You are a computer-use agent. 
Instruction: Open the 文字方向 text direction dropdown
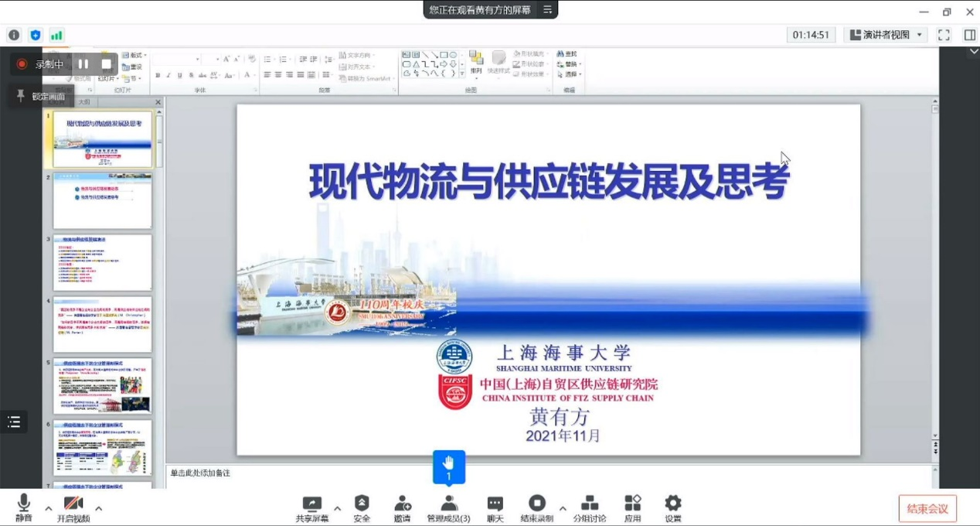(x=358, y=56)
